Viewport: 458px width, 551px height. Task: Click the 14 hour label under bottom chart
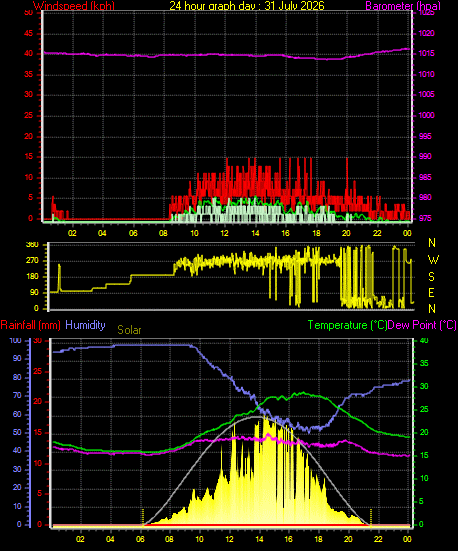pyautogui.click(x=259, y=539)
